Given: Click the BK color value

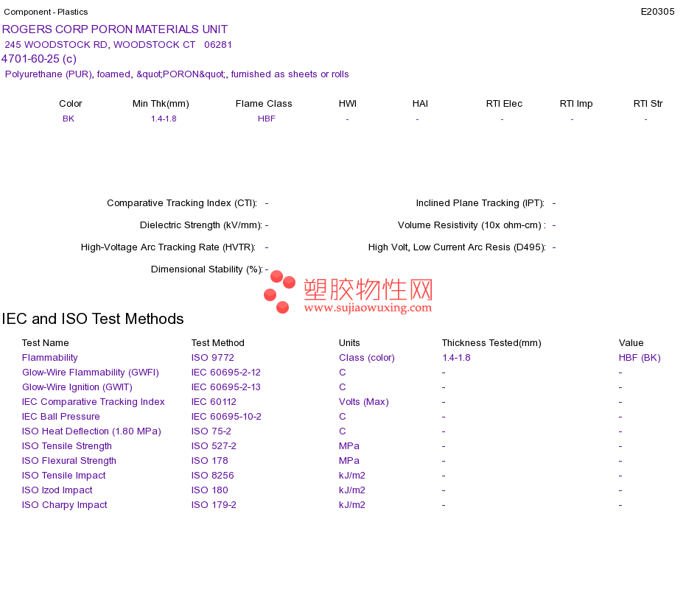Looking at the screenshot, I should (69, 119).
